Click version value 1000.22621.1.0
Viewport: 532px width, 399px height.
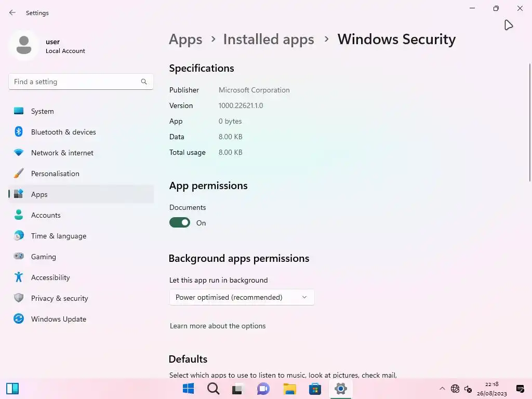[241, 105]
